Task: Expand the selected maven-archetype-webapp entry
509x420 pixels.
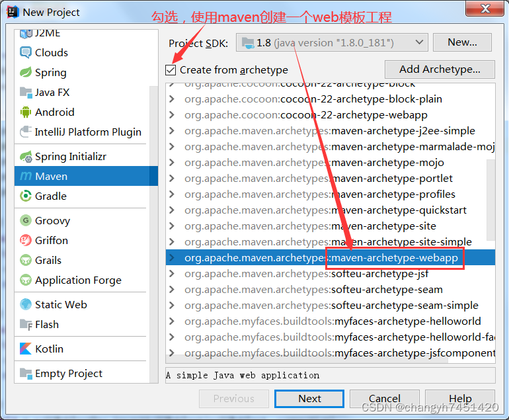Action: (172, 257)
